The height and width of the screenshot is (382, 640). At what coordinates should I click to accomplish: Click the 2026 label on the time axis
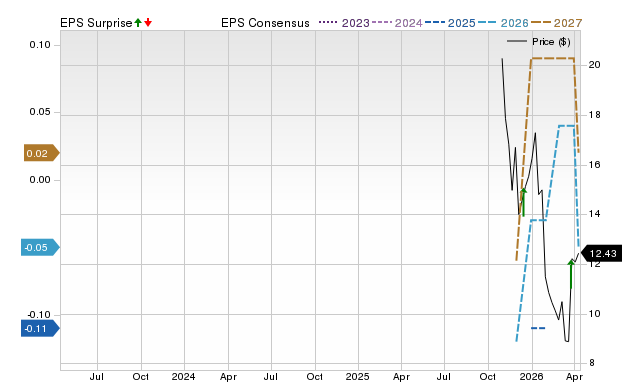tap(531, 376)
